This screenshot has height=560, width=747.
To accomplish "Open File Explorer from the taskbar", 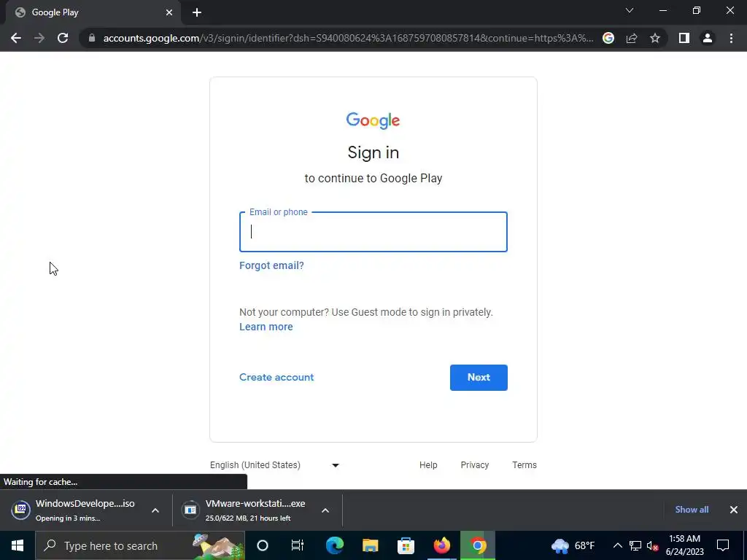I will click(370, 545).
